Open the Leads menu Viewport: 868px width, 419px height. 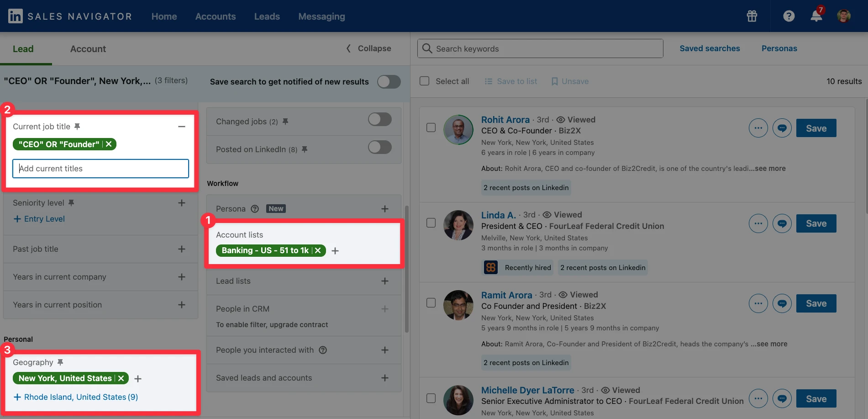[267, 16]
